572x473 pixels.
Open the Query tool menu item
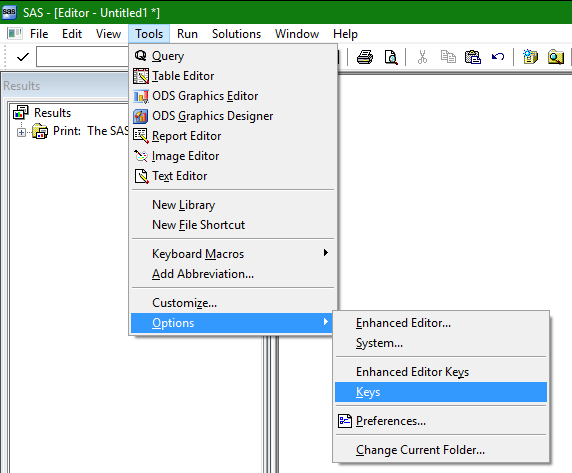tap(233, 56)
